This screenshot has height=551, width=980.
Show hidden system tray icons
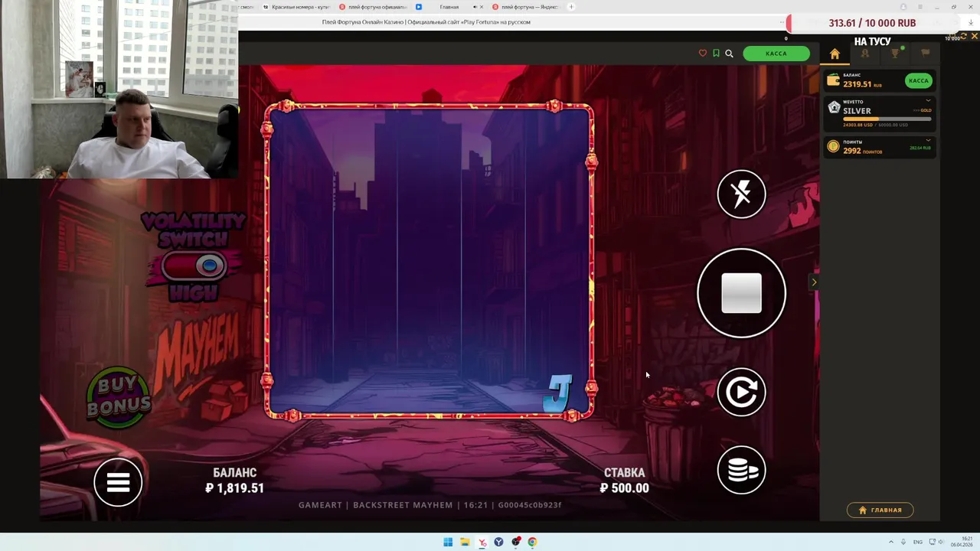click(x=890, y=542)
